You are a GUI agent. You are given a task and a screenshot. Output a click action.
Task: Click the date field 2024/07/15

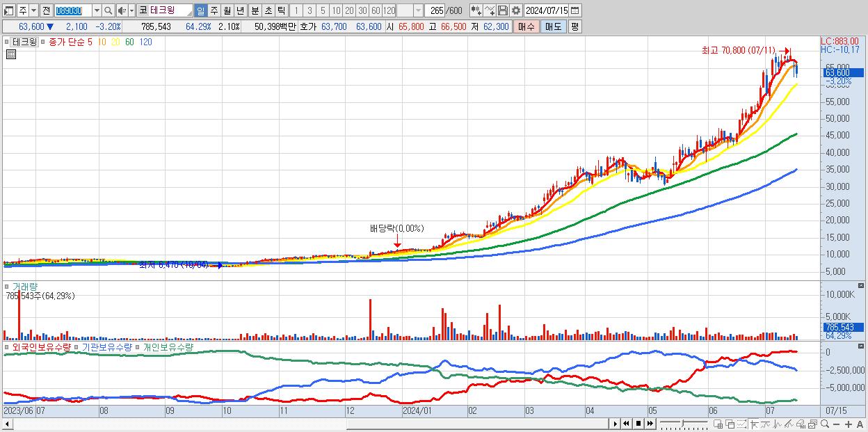[547, 10]
